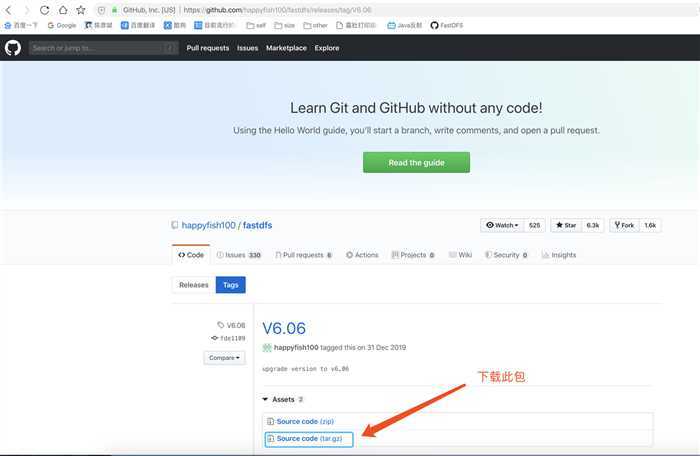Select the repository Pull requests tab
700x456 pixels.
coord(304,255)
